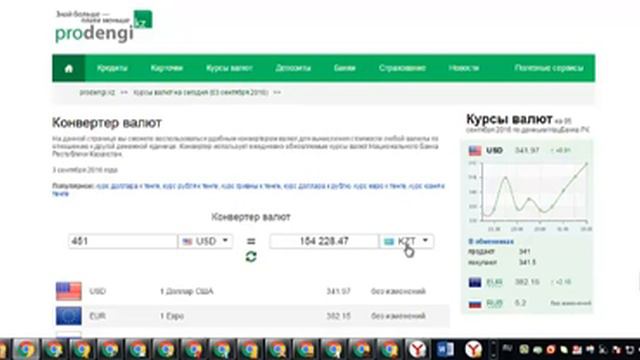Open the Банки menu

pos(344,68)
